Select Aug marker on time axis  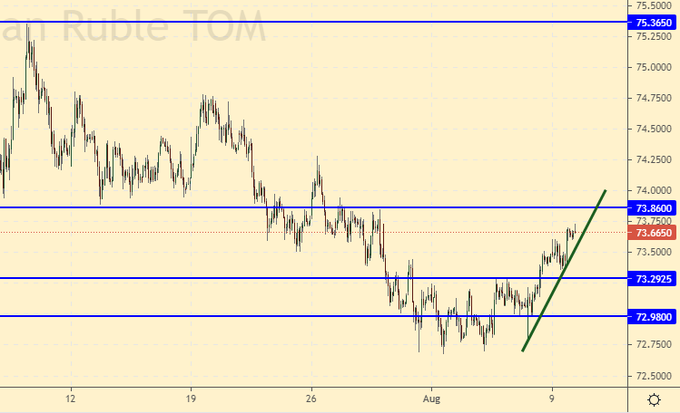pos(432,396)
